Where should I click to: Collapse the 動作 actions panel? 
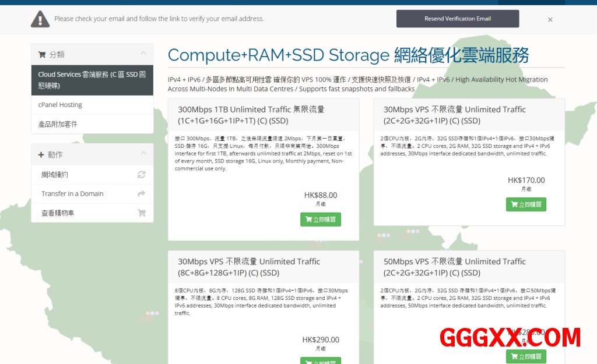tap(143, 154)
